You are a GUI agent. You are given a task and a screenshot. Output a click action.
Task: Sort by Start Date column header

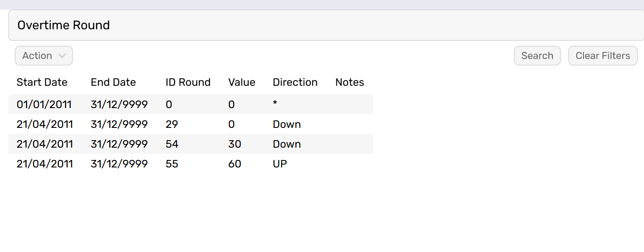[x=42, y=82]
